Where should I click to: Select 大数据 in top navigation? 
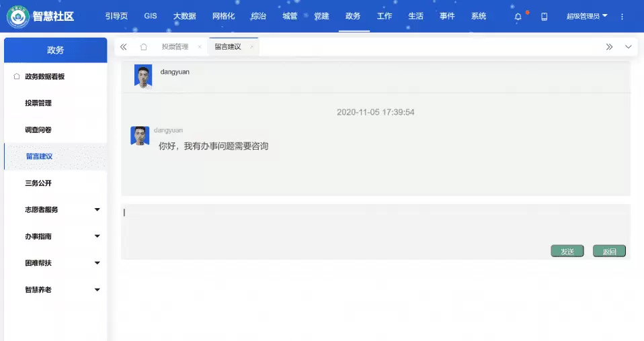[x=184, y=16]
